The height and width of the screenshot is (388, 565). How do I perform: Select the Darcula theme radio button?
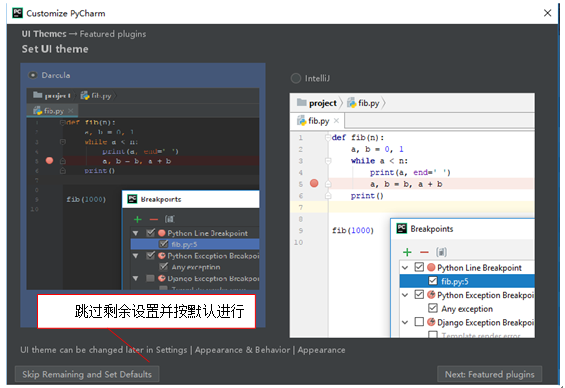click(33, 75)
